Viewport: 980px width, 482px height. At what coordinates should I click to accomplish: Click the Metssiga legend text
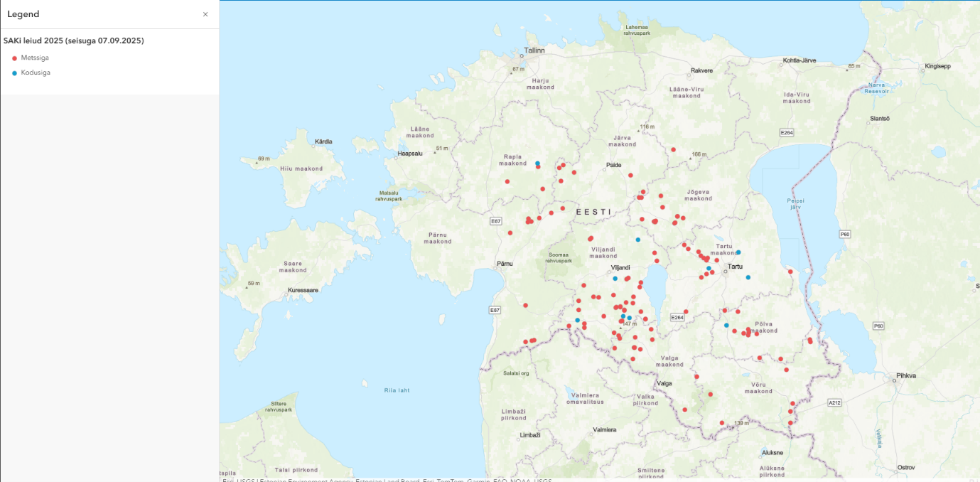[35, 58]
